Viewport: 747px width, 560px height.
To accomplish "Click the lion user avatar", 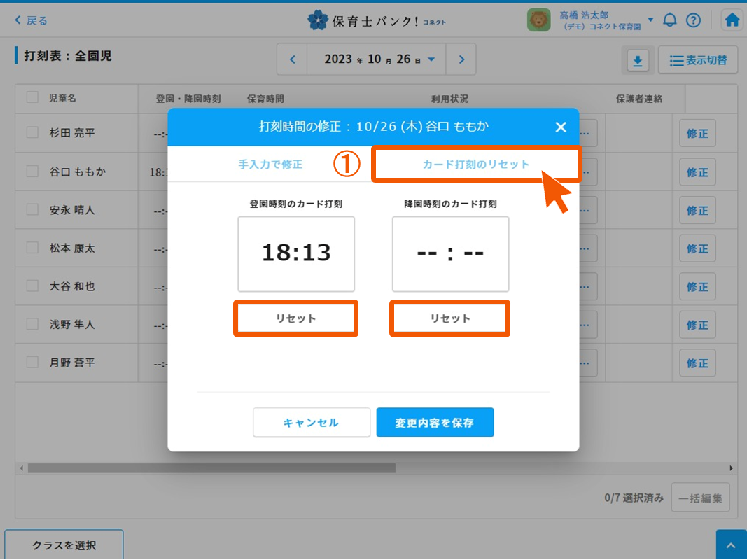I will pyautogui.click(x=538, y=20).
